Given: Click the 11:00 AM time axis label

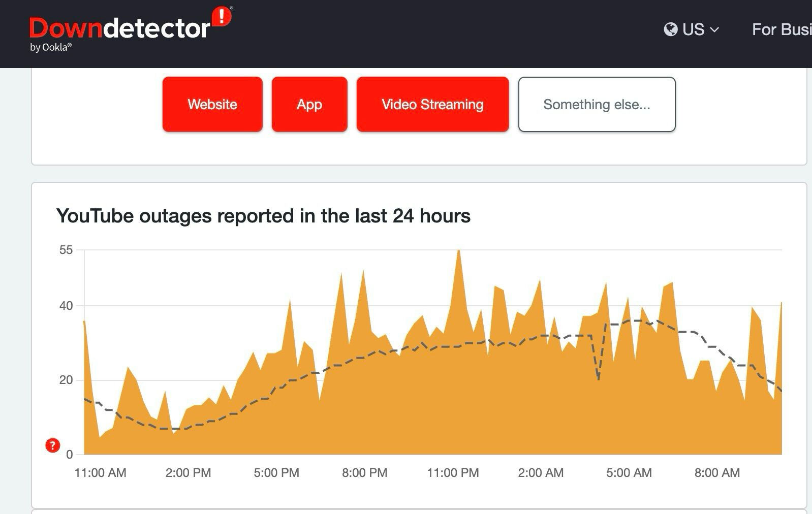Looking at the screenshot, I should click(100, 473).
